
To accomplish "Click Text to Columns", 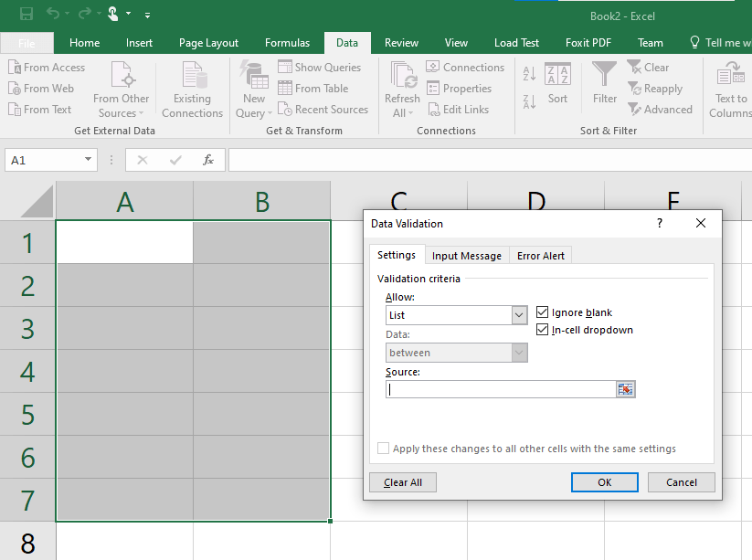I will pyautogui.click(x=730, y=90).
